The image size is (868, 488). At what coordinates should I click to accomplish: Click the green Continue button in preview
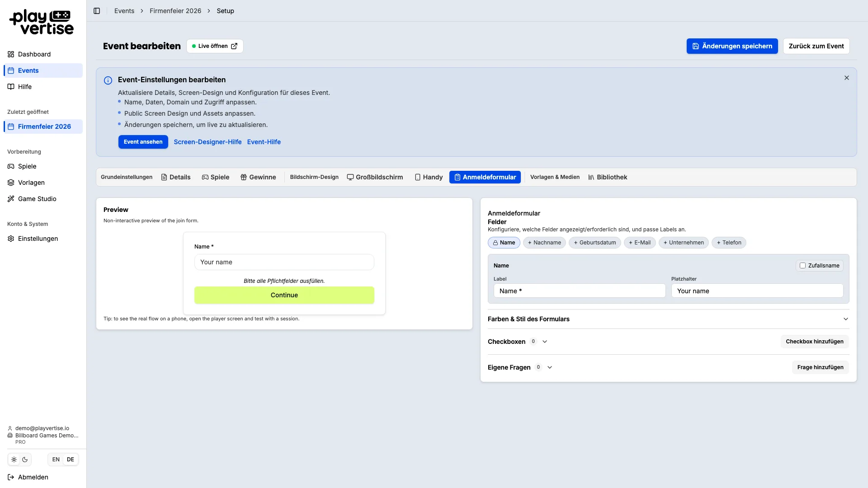pos(284,295)
